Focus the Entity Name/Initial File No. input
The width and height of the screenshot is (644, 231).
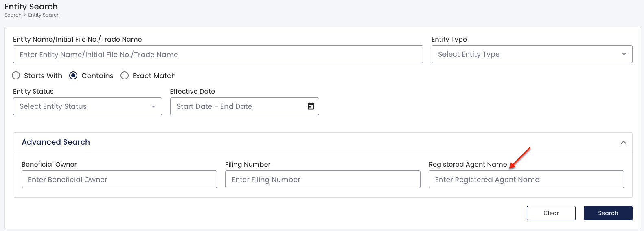point(218,54)
